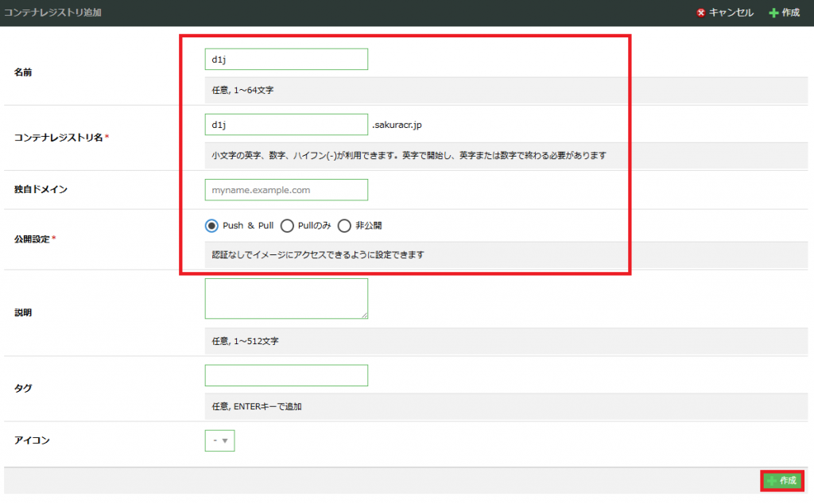
Task: Open the アイコン dropdown selector
Action: pos(219,440)
